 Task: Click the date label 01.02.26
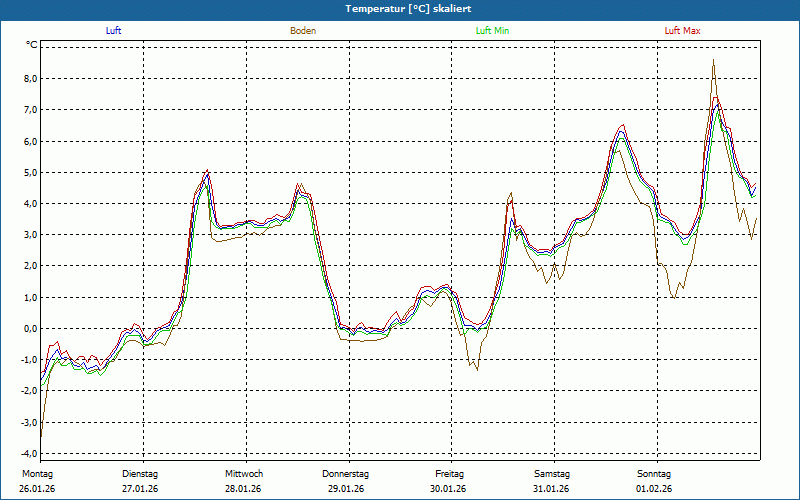click(654, 488)
